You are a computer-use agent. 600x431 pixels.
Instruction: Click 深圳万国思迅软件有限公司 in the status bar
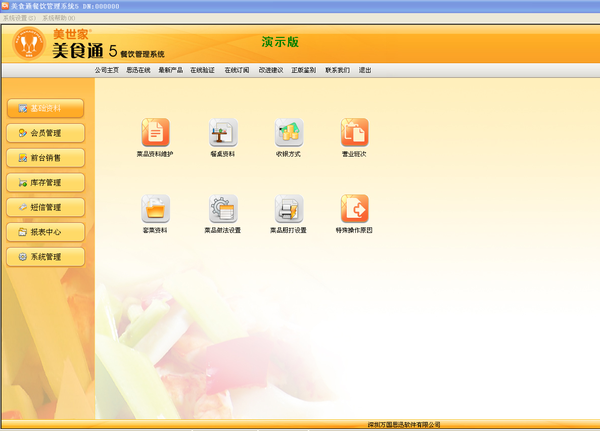point(404,424)
